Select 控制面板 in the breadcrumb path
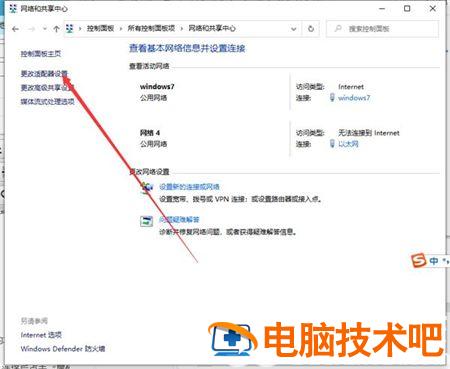The height and width of the screenshot is (369, 450). [x=100, y=29]
